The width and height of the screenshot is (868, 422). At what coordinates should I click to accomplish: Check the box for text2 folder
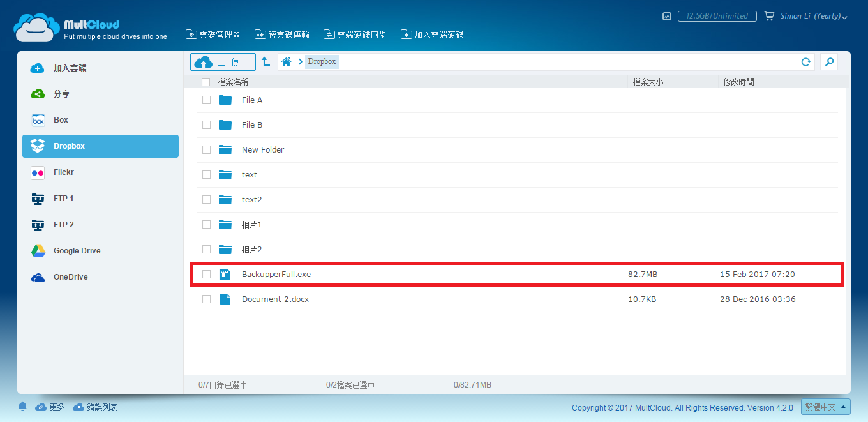coord(206,200)
